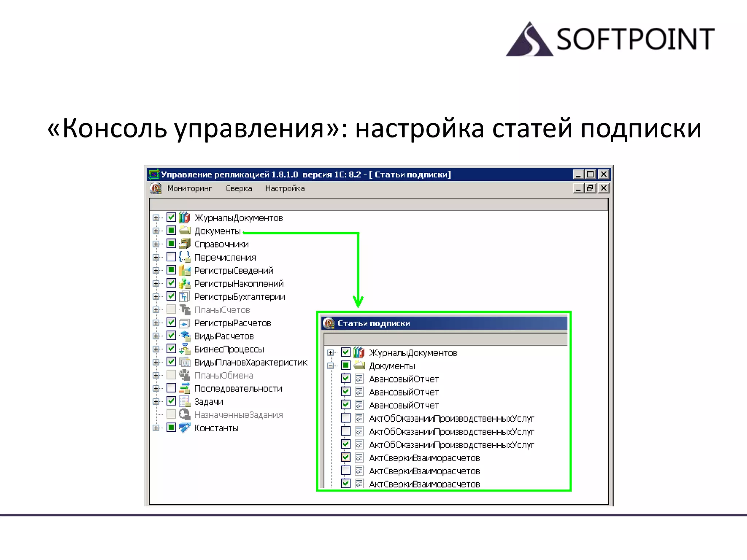Click document icon of first АвансовыйОтчет row
This screenshot has width=747, height=560.
point(359,379)
